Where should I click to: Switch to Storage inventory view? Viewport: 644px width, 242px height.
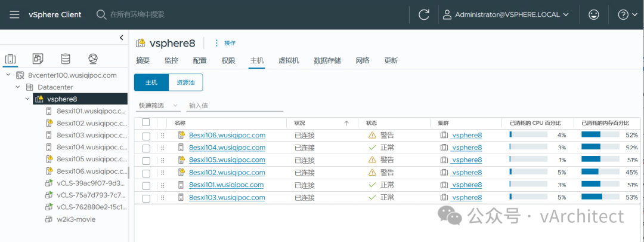tap(66, 59)
